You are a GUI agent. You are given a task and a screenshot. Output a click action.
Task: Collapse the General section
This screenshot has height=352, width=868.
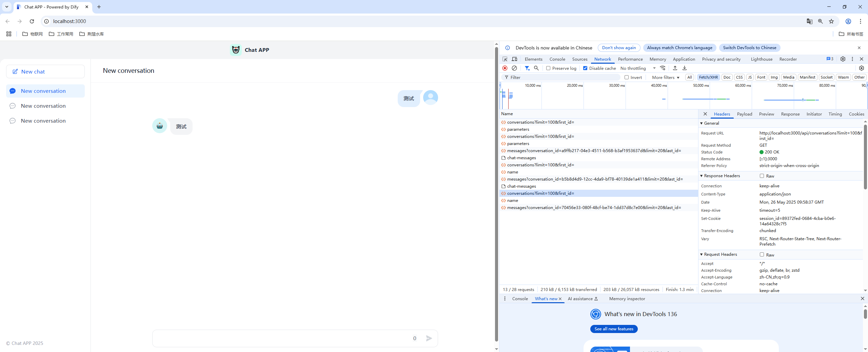(702, 123)
